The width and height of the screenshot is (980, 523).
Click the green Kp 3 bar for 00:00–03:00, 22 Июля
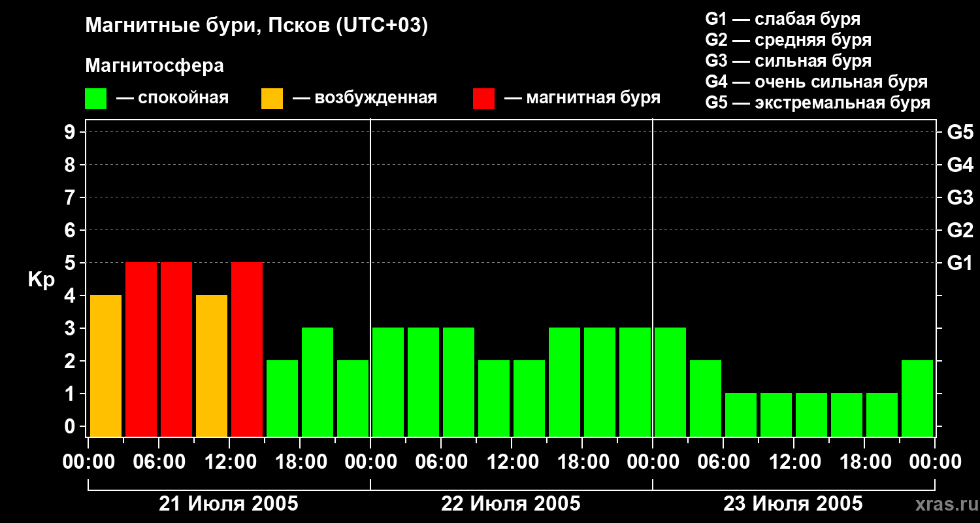point(388,382)
